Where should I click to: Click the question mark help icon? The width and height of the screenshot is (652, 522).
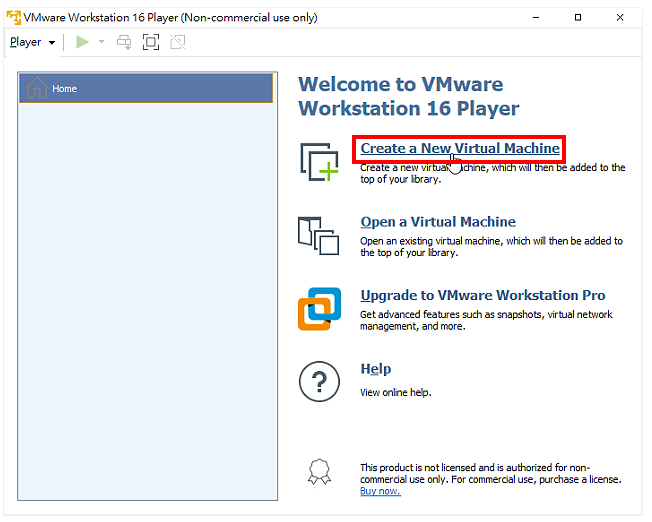tap(319, 381)
